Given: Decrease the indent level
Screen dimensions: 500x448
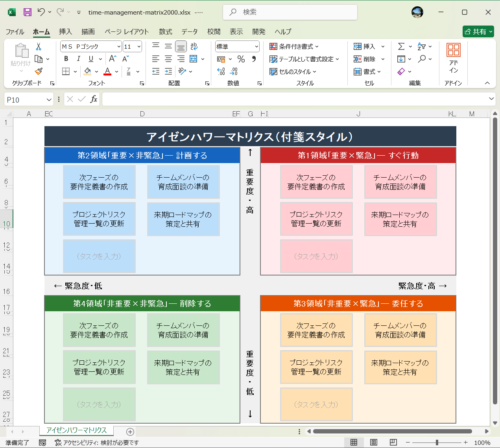Looking at the screenshot, I should tap(156, 72).
